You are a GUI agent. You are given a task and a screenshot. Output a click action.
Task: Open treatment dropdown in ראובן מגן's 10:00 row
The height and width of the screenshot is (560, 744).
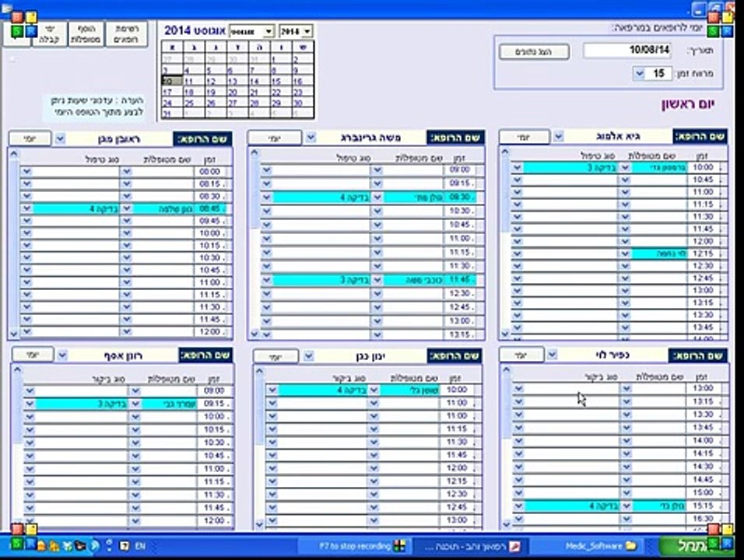coord(26,233)
